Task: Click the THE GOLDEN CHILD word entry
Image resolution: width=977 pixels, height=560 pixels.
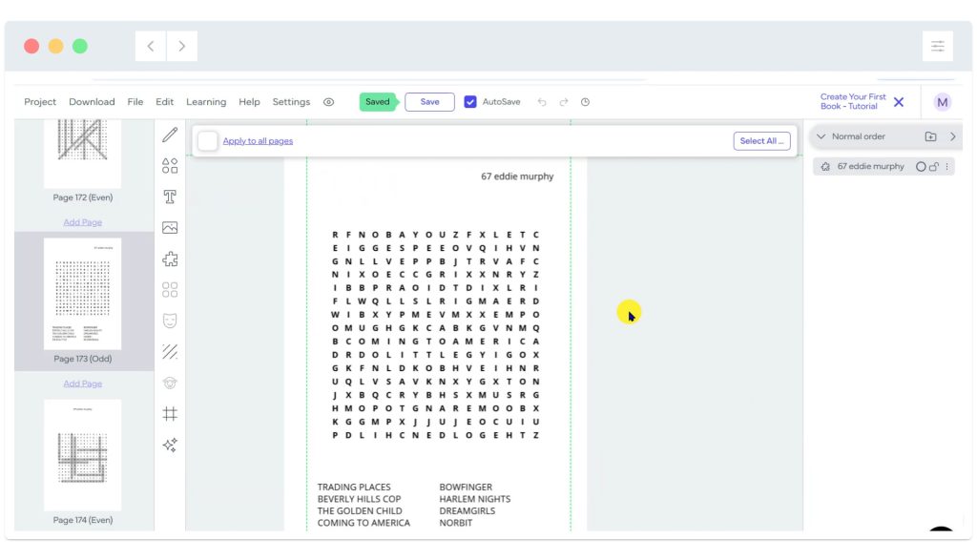Action: [360, 510]
